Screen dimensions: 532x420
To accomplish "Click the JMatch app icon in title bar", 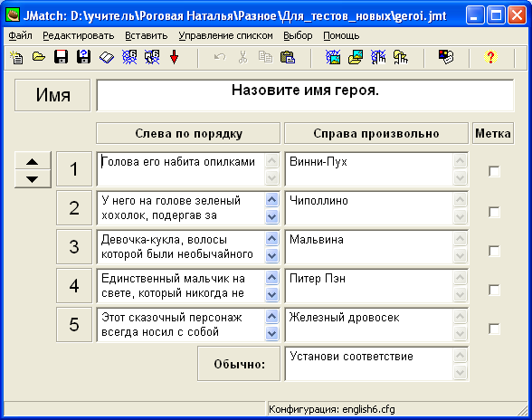I will pos(13,15).
